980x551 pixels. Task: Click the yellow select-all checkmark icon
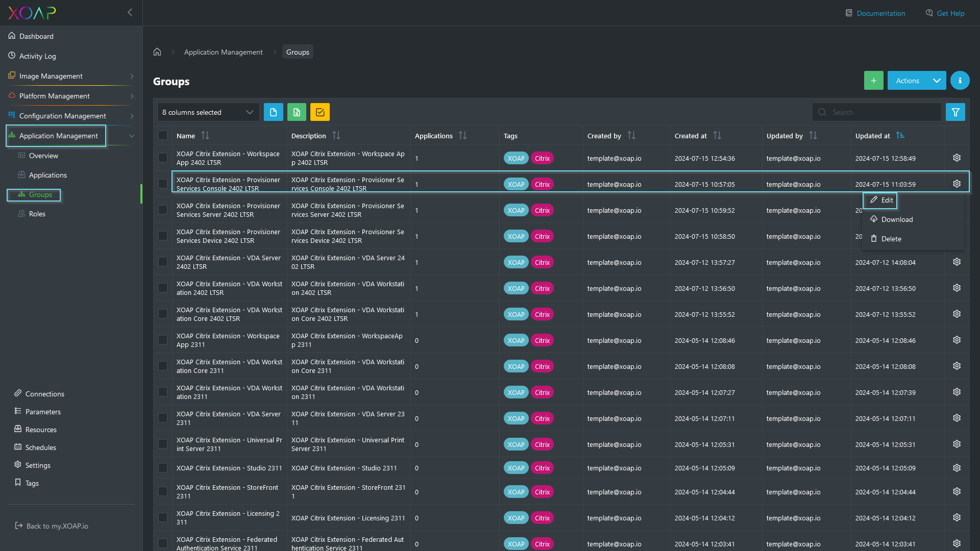click(320, 112)
